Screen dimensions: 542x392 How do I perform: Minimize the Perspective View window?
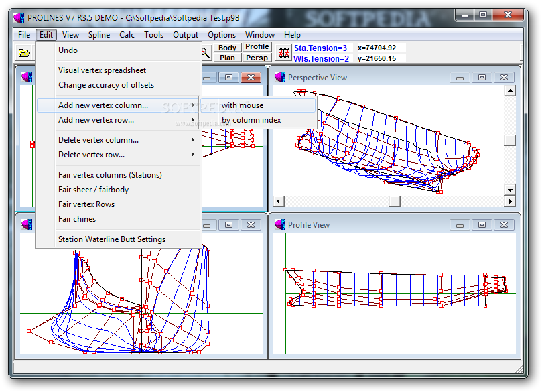click(460, 78)
